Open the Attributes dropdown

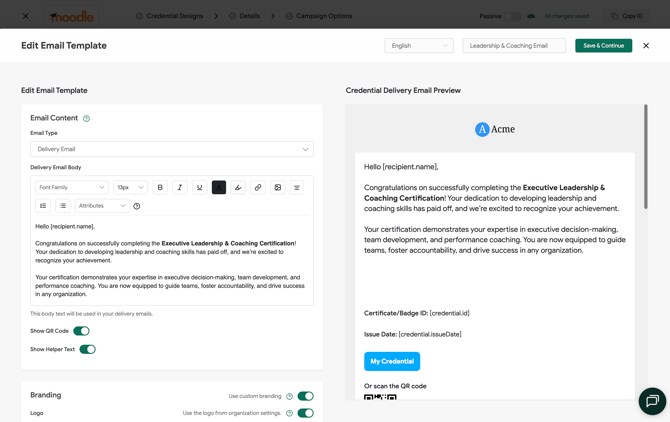click(102, 206)
